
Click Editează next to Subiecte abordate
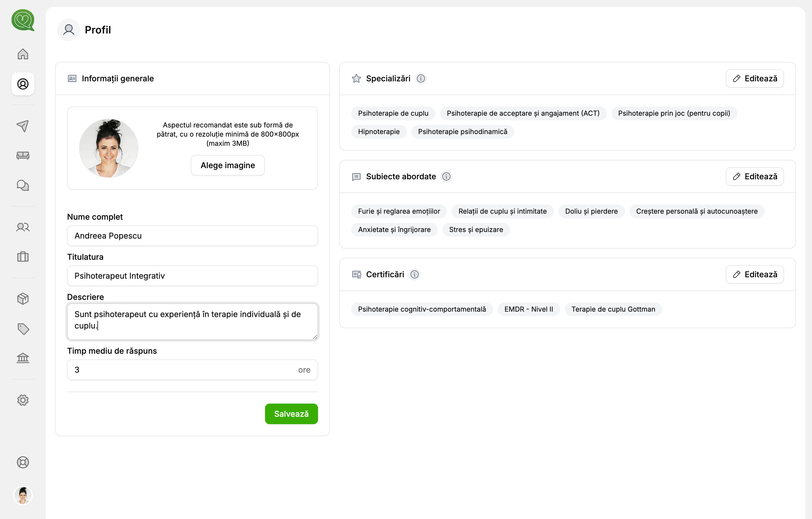755,176
